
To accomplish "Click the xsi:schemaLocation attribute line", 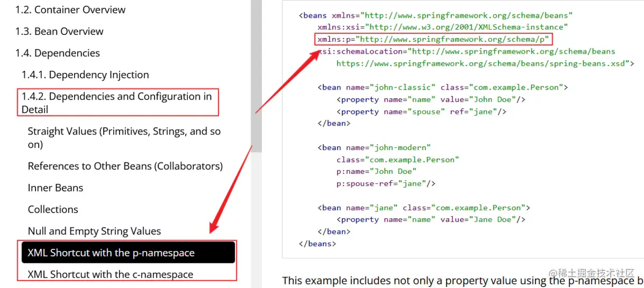I will (x=466, y=51).
